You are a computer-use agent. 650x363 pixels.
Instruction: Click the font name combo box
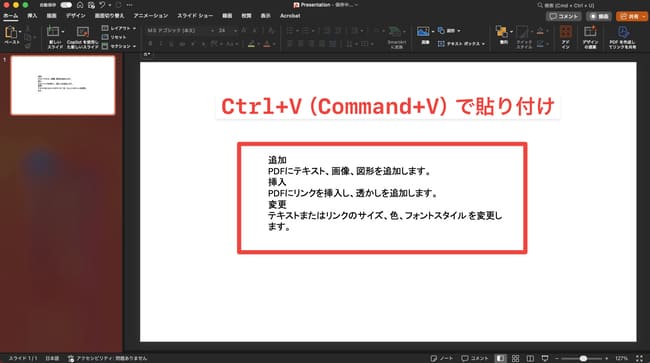pyautogui.click(x=181, y=30)
